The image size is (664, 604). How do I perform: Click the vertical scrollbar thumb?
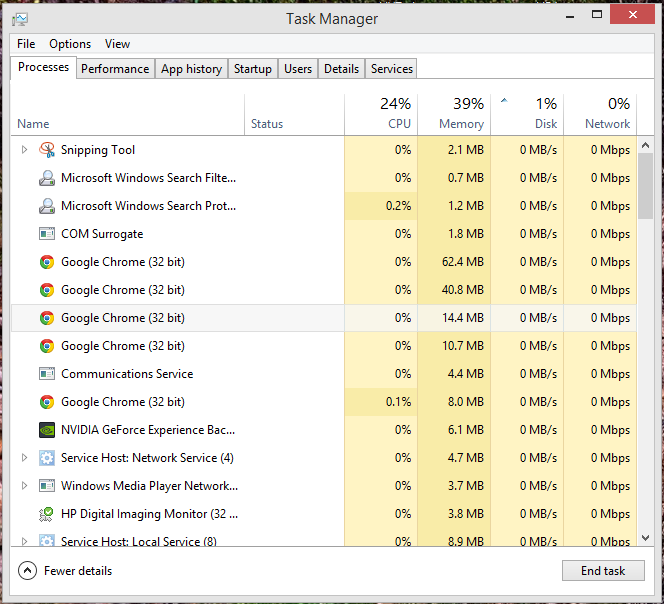[x=645, y=186]
